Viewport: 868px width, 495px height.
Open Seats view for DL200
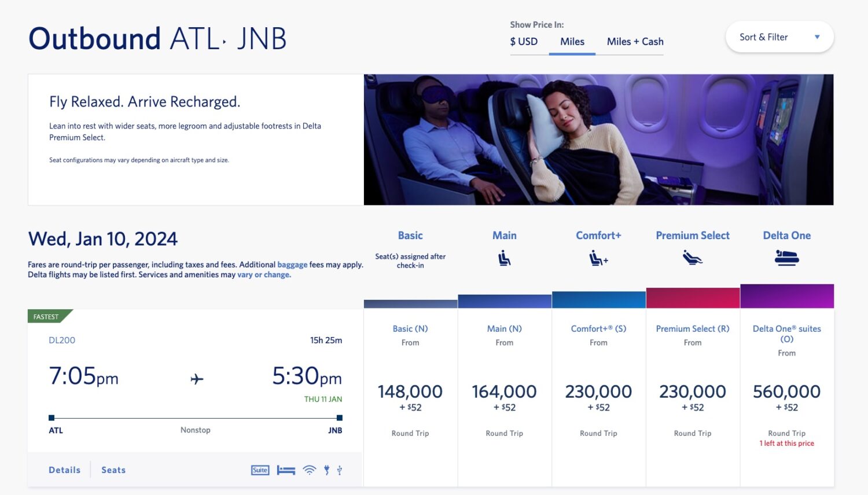(x=113, y=470)
